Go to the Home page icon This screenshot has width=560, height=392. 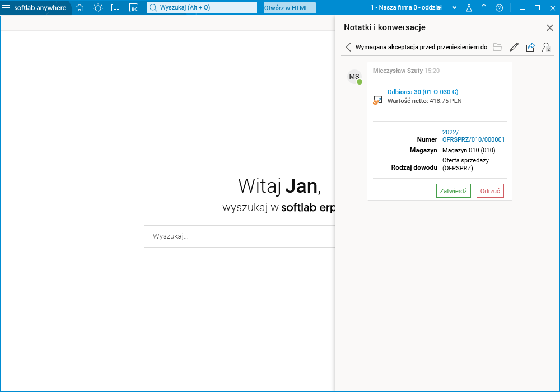80,7
